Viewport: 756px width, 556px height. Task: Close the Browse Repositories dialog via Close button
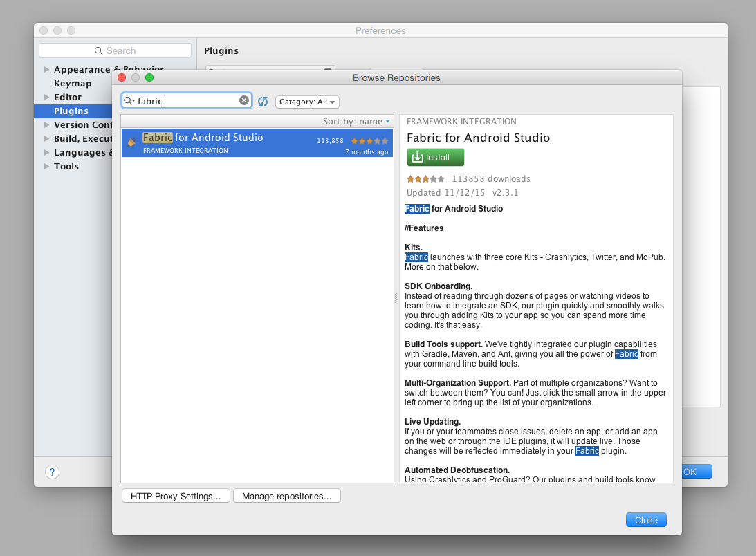(x=645, y=519)
